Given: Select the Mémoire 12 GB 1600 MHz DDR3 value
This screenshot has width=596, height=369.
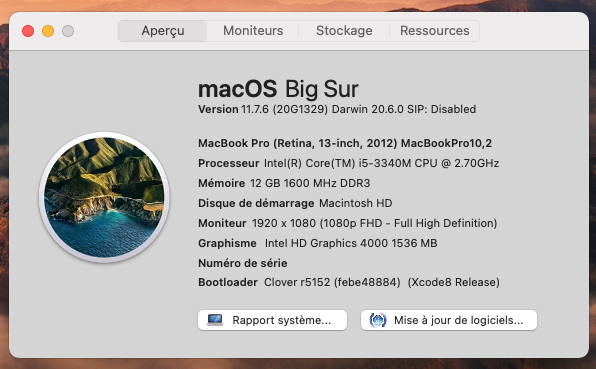Looking at the screenshot, I should click(310, 183).
